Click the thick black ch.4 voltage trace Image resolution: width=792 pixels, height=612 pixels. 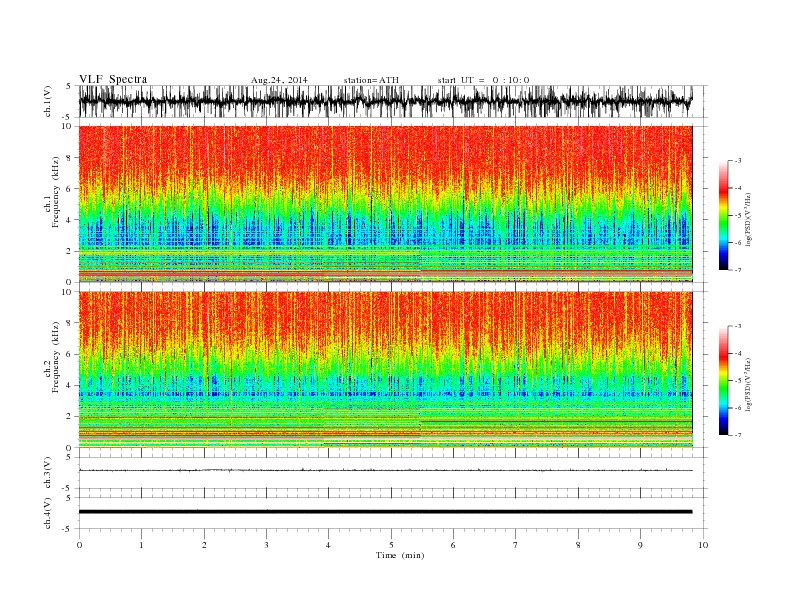(385, 512)
